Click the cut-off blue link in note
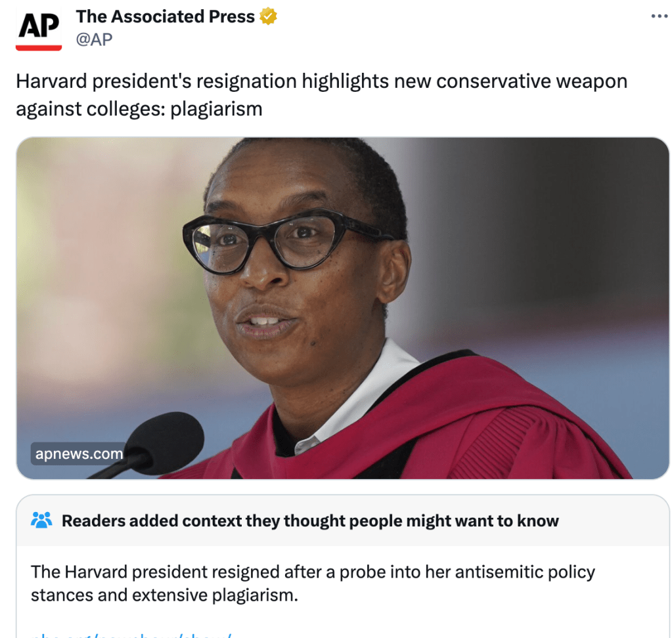The width and height of the screenshot is (672, 638). coord(131,635)
